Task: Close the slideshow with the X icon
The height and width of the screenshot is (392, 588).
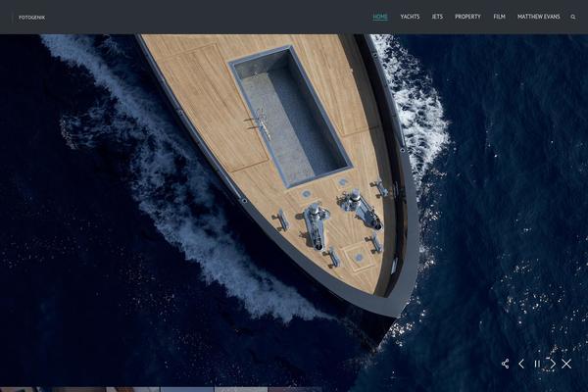Action: (x=566, y=364)
